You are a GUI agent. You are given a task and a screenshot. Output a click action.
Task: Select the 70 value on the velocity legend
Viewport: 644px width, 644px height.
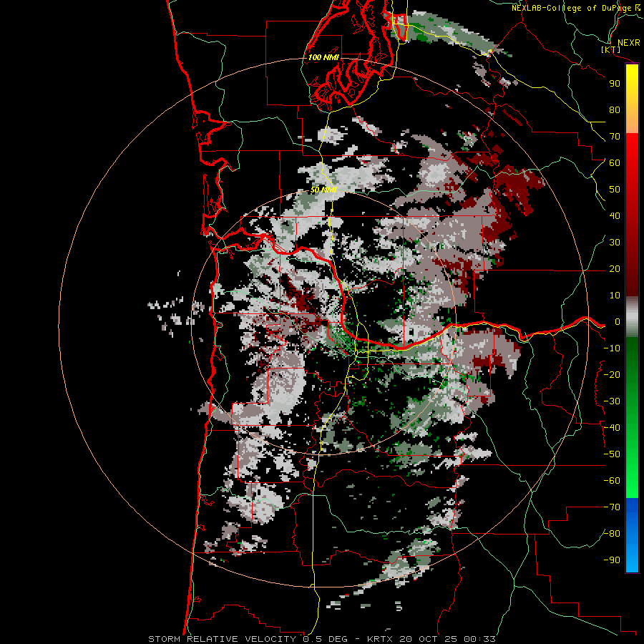click(x=615, y=137)
